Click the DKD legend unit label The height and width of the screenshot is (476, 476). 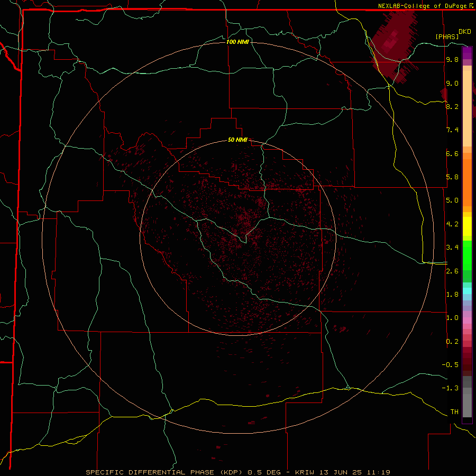click(x=465, y=32)
